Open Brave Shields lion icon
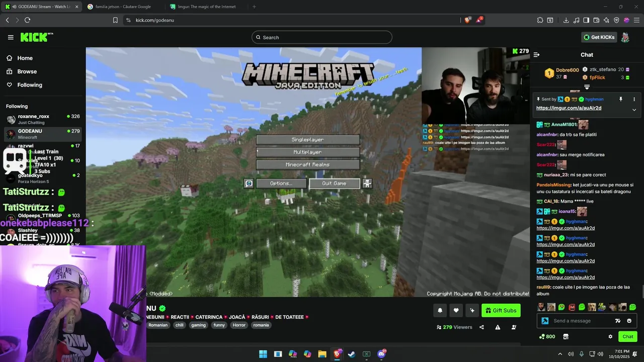The height and width of the screenshot is (362, 644). [x=467, y=20]
